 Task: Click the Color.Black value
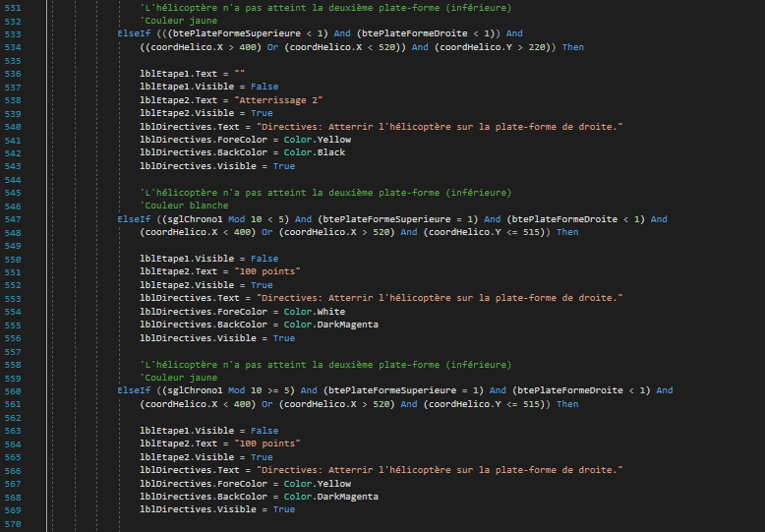point(315,152)
